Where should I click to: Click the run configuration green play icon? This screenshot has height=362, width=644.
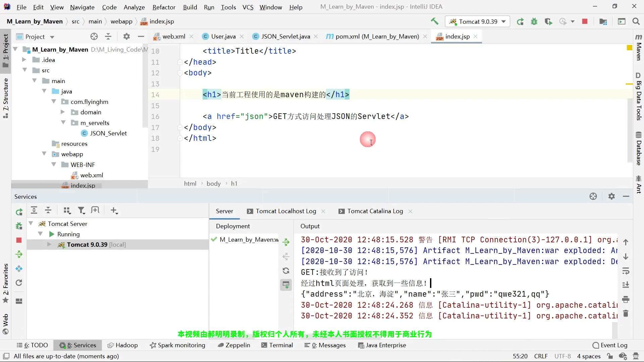521,21
